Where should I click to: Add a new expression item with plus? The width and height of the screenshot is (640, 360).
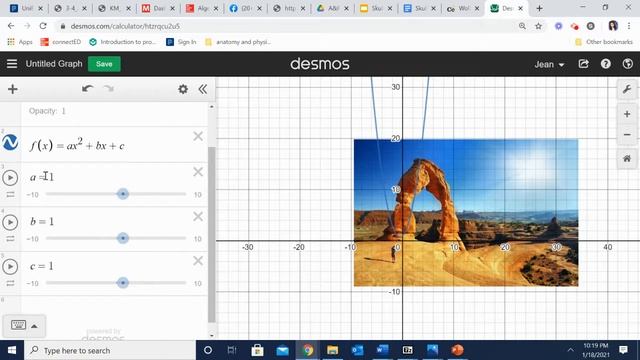[13, 89]
